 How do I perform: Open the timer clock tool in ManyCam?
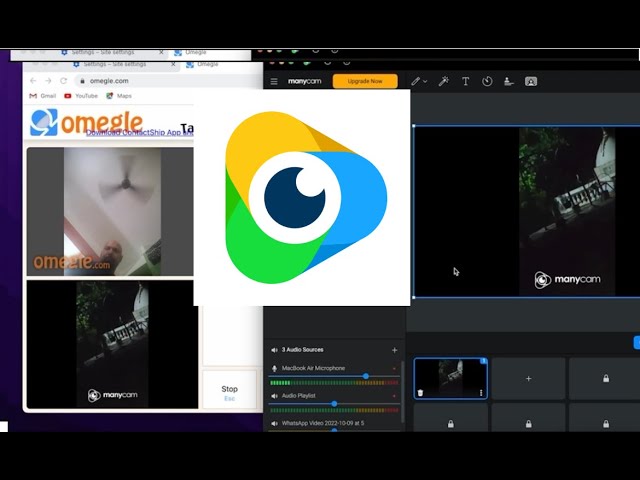point(487,81)
